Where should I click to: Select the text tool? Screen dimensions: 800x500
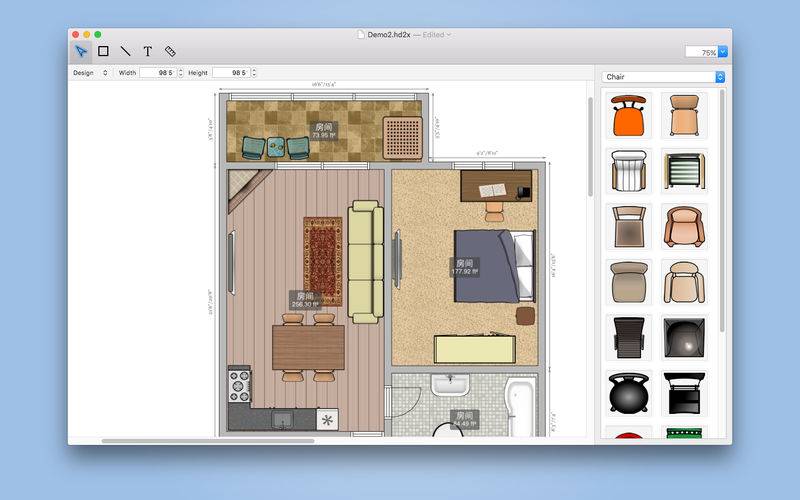(147, 51)
